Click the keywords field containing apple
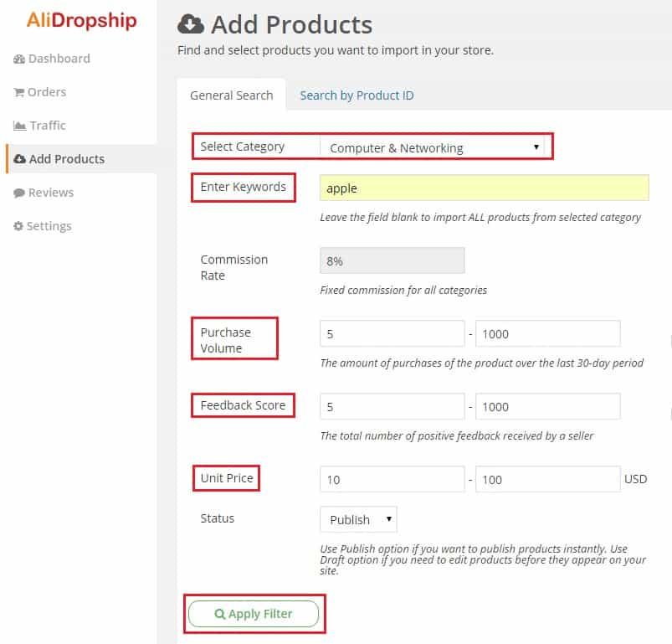This screenshot has height=644, width=672. click(485, 188)
